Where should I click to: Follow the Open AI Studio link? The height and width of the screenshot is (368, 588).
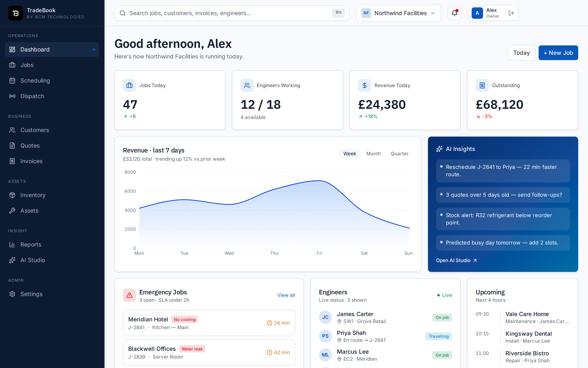click(456, 260)
